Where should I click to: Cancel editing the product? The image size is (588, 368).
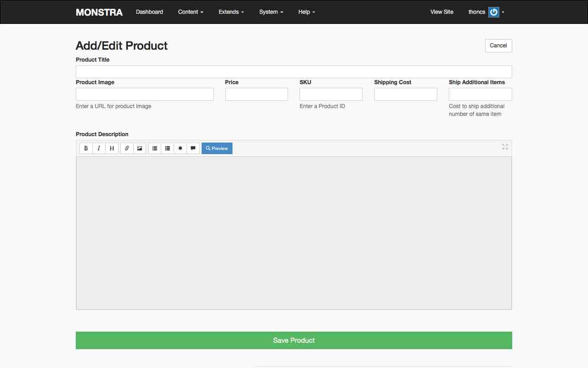pos(498,46)
